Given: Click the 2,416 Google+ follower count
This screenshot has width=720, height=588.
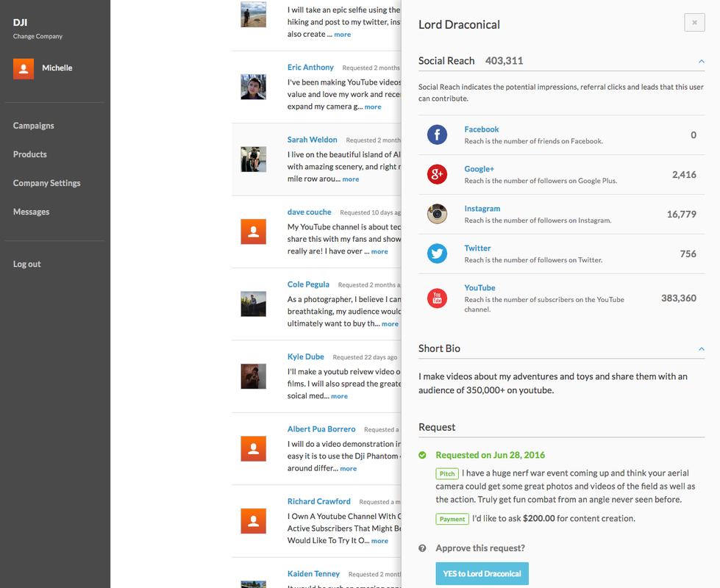Looking at the screenshot, I should (684, 175).
